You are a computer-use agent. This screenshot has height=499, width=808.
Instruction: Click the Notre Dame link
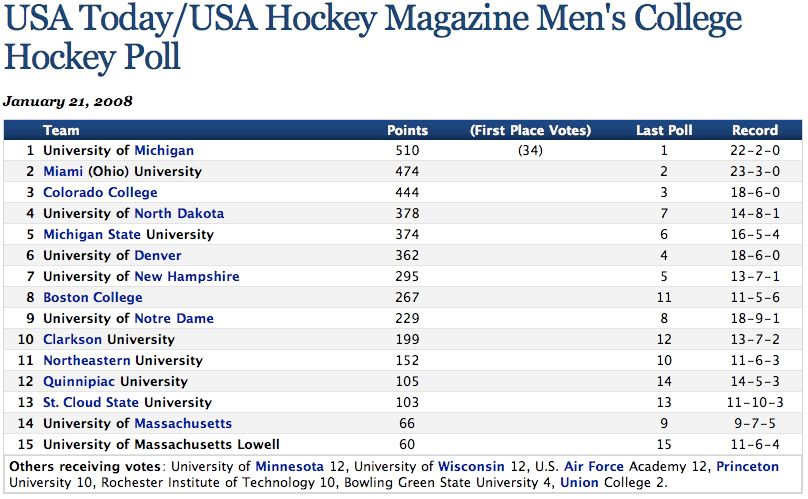(174, 318)
